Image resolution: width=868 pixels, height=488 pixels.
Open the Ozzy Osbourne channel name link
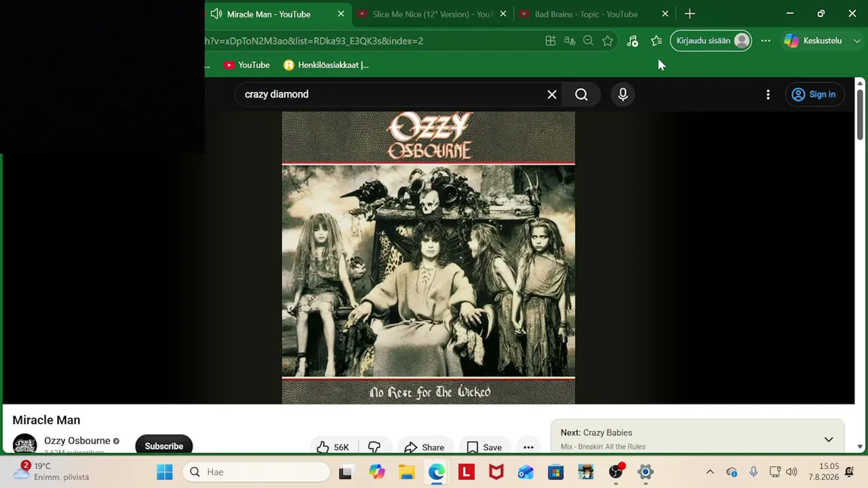click(x=77, y=441)
